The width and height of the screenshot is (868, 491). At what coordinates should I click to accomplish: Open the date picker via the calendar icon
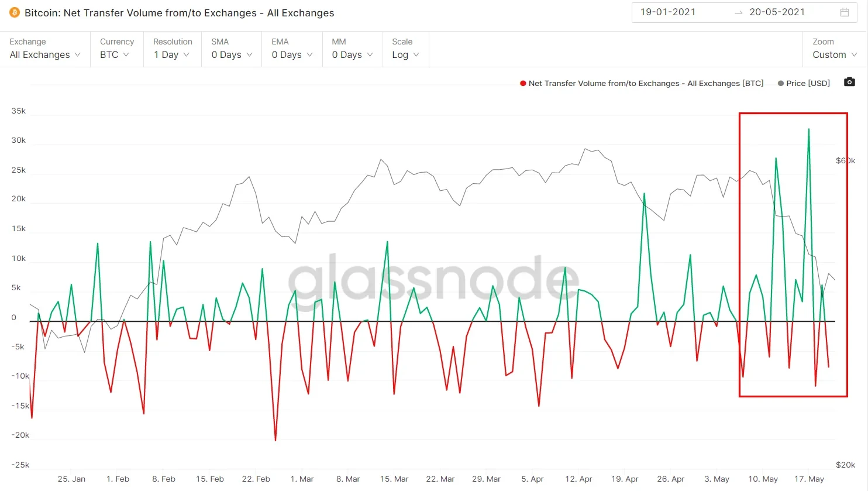pyautogui.click(x=844, y=12)
